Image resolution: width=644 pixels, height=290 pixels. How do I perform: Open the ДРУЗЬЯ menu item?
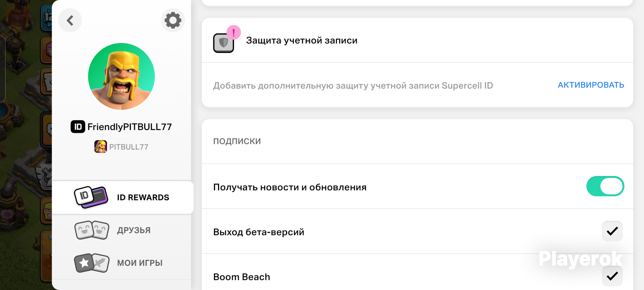[121, 230]
